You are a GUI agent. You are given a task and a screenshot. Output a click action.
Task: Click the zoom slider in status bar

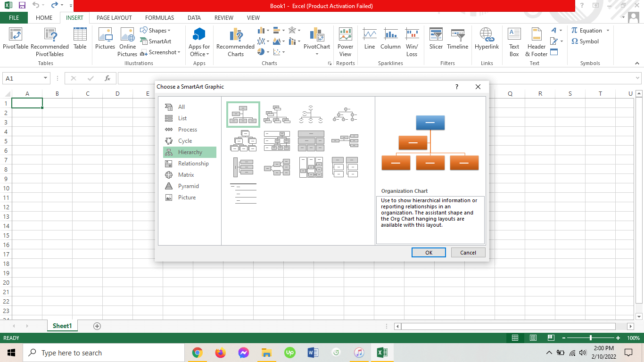(591, 338)
